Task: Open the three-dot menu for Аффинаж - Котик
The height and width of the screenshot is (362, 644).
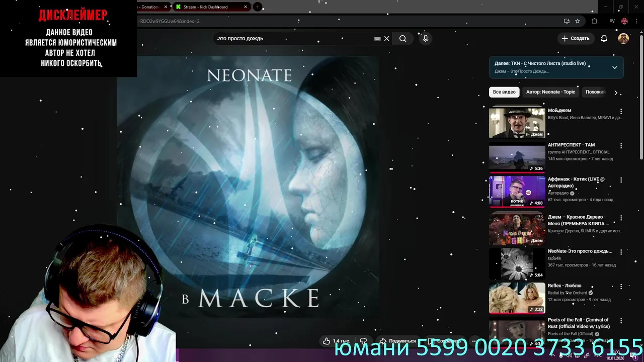Action: coord(621,180)
